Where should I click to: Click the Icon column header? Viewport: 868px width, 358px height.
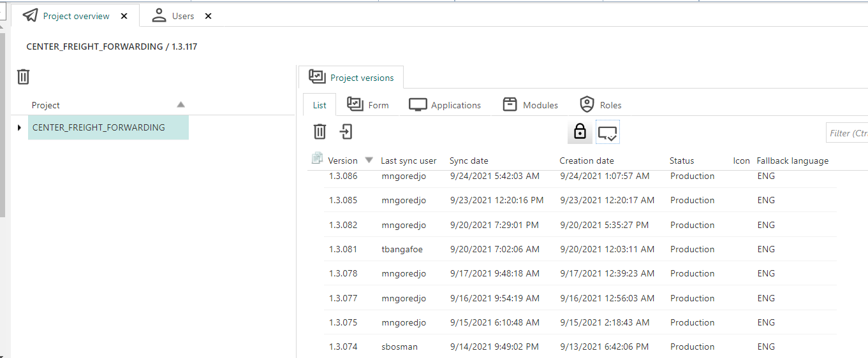pyautogui.click(x=741, y=161)
